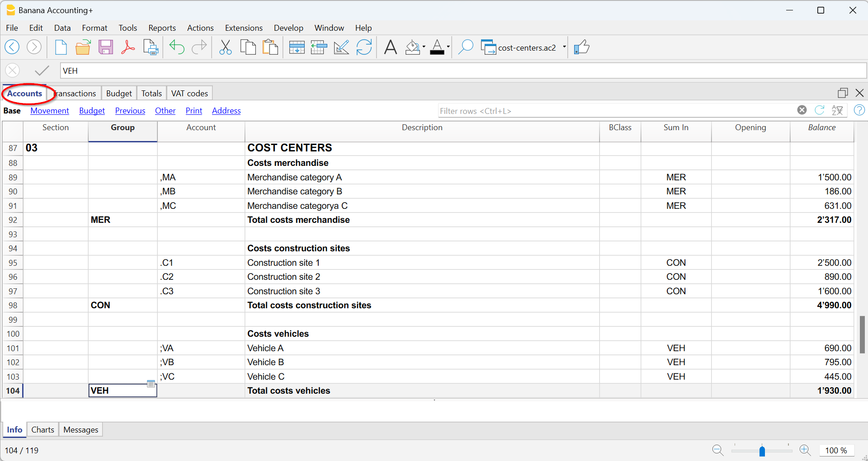Open the Reports menu

(162, 28)
